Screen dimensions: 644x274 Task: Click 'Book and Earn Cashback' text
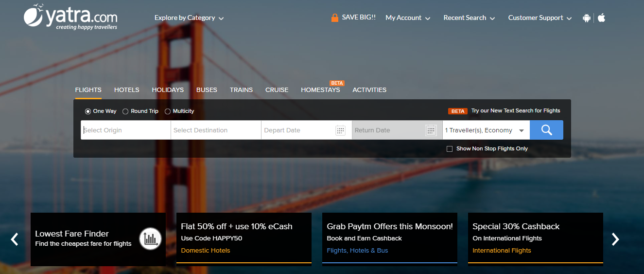click(x=364, y=238)
